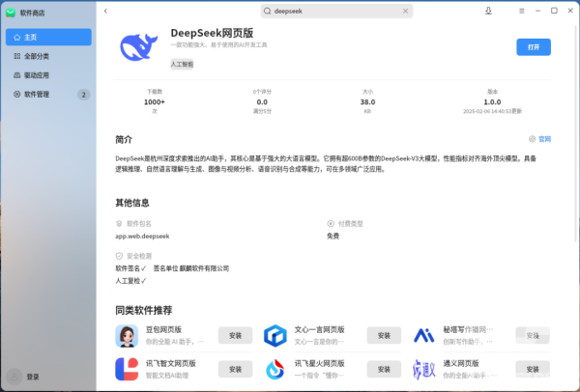Screen dimensions: 580x392
Task: Click the 人工复检 check text
Action: pyautogui.click(x=130, y=281)
